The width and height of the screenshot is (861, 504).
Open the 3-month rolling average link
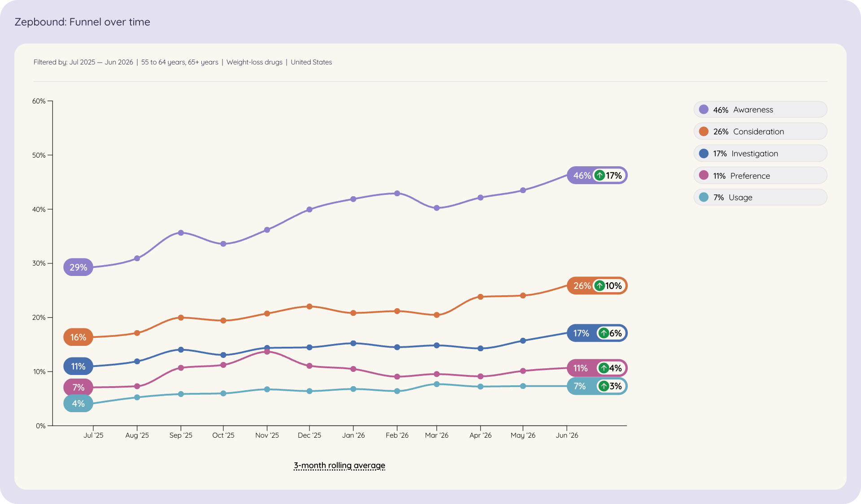pos(339,465)
